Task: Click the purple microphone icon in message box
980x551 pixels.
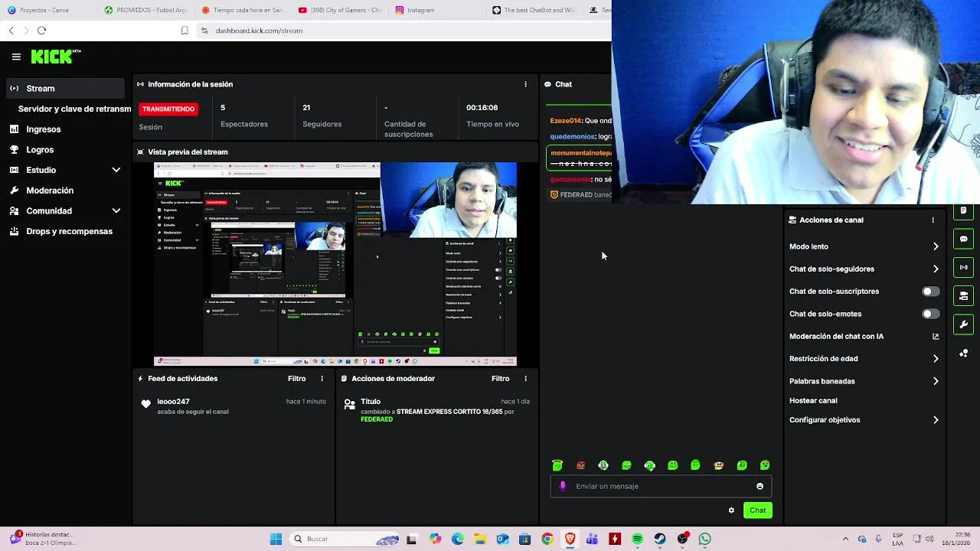Action: click(x=563, y=486)
